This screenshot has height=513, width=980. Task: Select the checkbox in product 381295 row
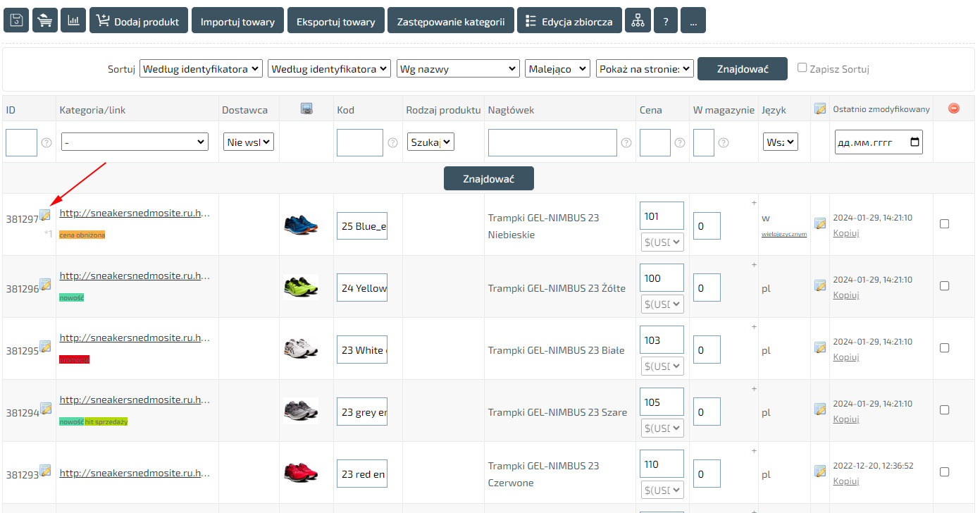pyautogui.click(x=945, y=348)
